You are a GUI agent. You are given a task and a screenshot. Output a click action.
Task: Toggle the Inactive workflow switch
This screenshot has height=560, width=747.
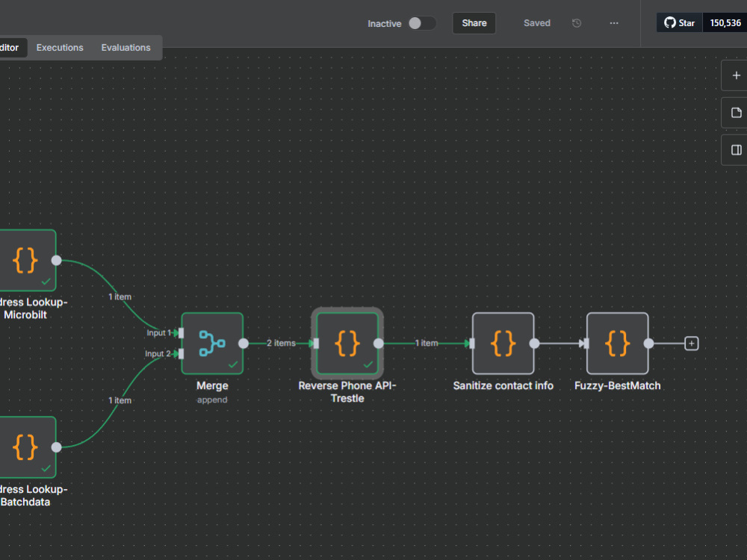coord(422,23)
